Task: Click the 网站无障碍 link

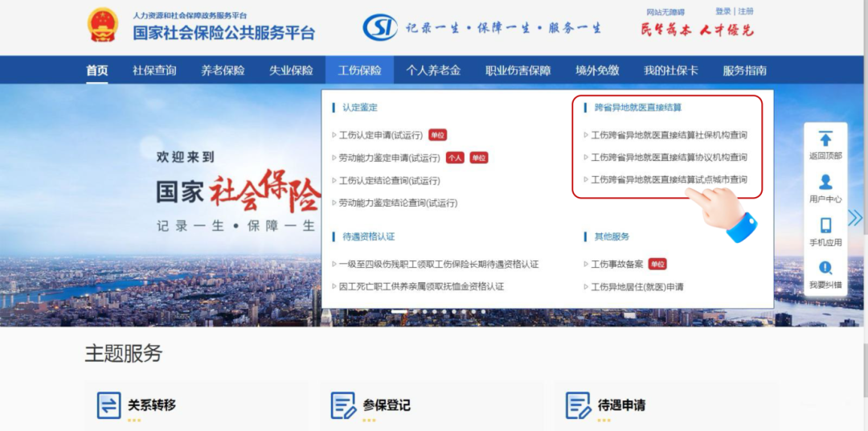Action: (x=665, y=12)
